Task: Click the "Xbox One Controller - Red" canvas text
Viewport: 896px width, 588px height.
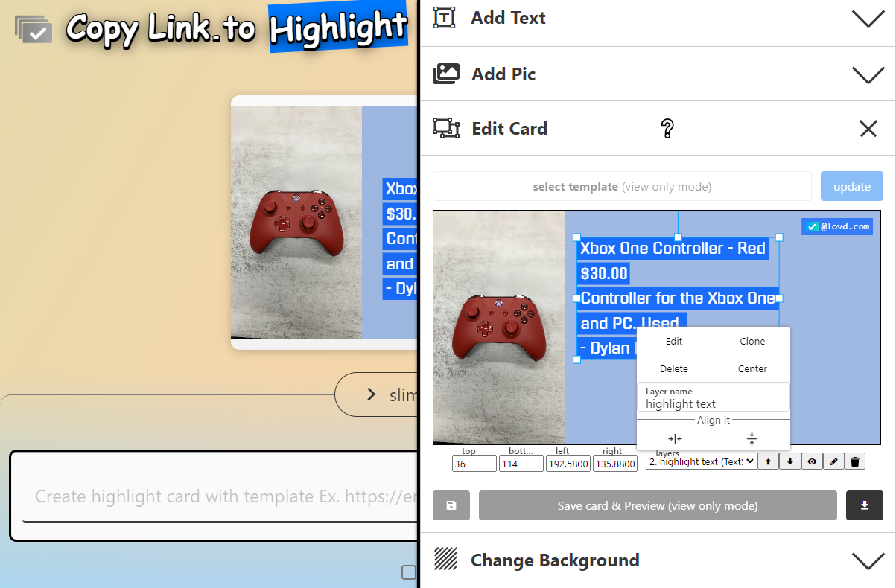Action: click(673, 248)
